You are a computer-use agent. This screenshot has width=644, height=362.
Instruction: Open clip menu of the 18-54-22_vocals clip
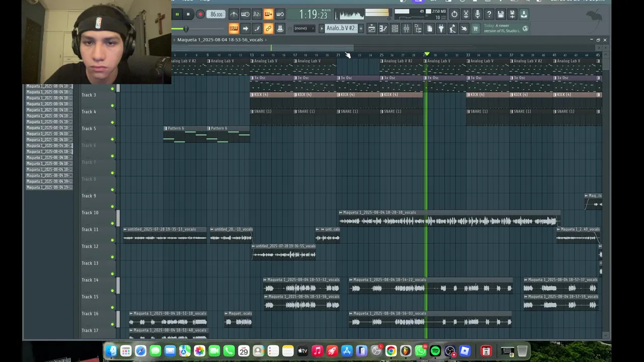[351, 280]
